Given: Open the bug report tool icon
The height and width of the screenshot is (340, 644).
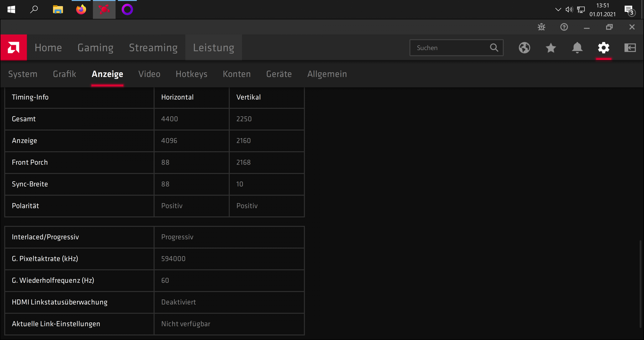Looking at the screenshot, I should click(x=541, y=27).
